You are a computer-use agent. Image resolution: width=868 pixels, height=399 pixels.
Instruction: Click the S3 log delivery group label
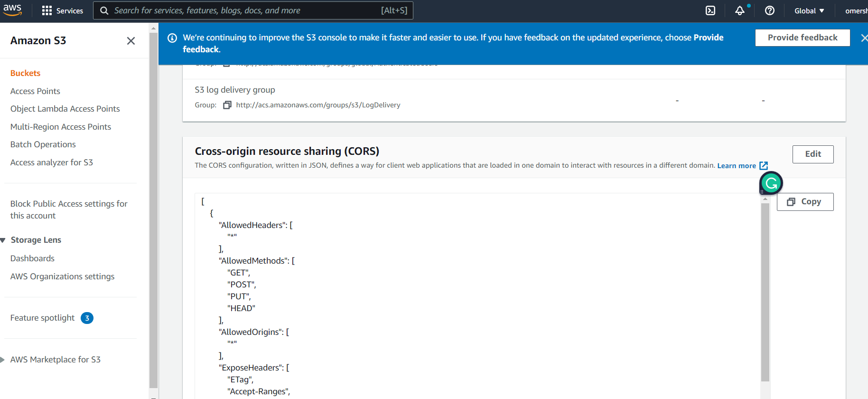(x=235, y=90)
